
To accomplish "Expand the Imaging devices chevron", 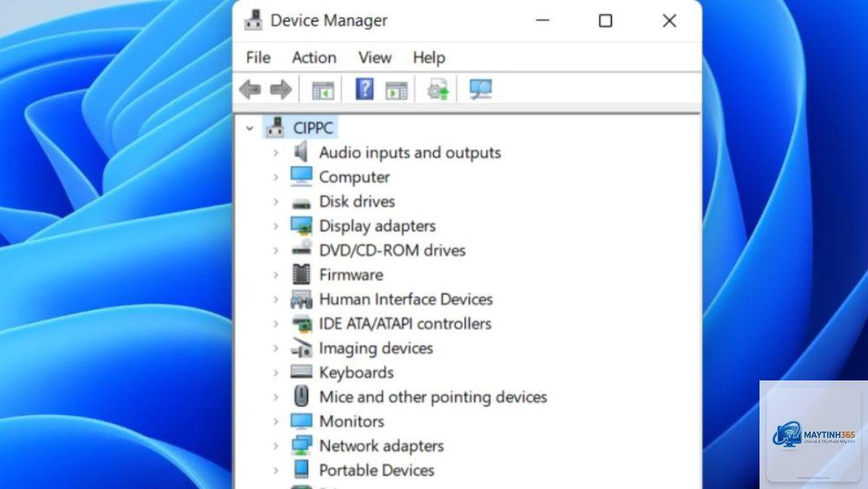I will 276,347.
